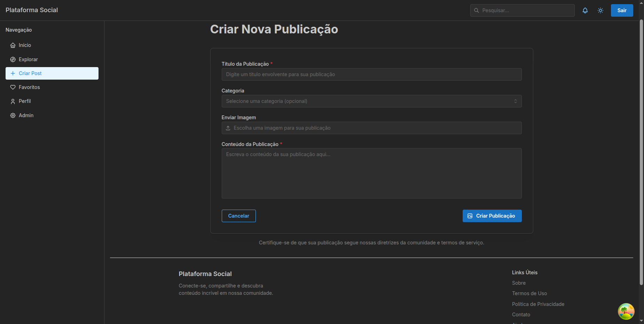
Task: Click the Explorar compass icon
Action: pyautogui.click(x=13, y=59)
